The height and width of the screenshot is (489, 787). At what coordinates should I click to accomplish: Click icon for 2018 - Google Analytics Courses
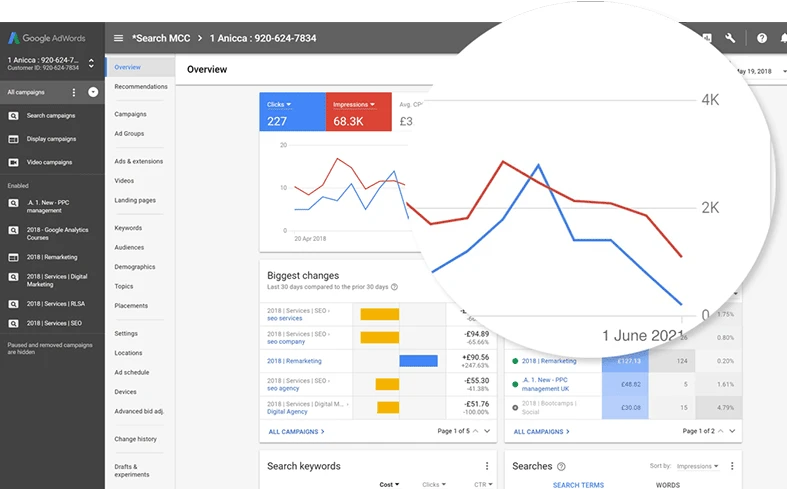[14, 230]
